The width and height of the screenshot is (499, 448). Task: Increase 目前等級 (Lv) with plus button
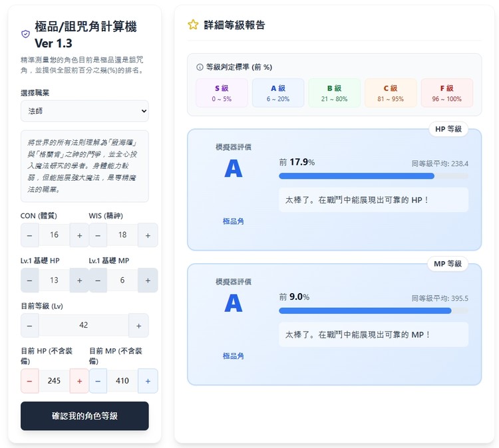[x=139, y=326]
